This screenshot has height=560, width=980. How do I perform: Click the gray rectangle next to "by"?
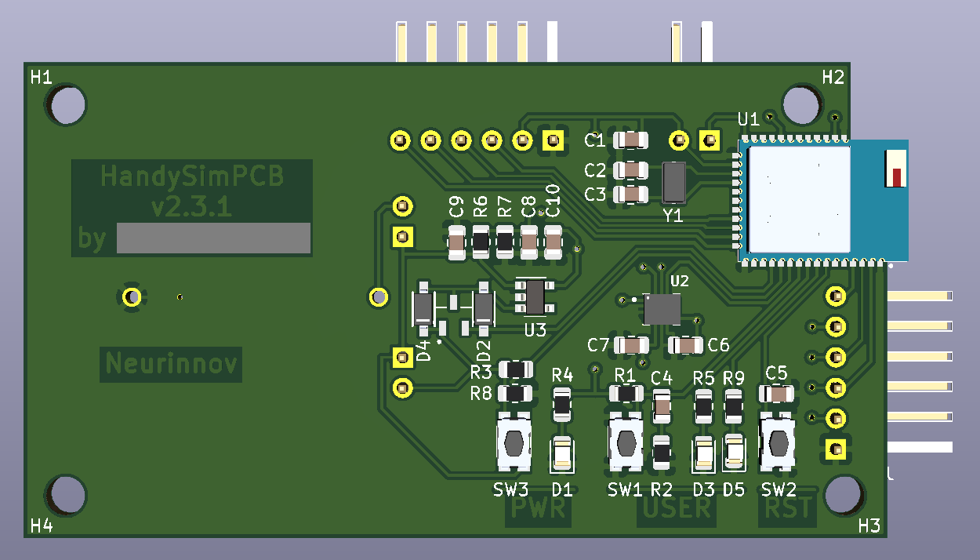click(213, 238)
